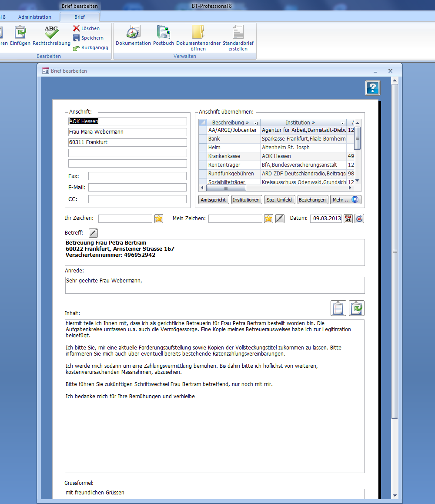Click into the Inhalt letter body
The width and height of the screenshot is (435, 504).
pos(214,396)
